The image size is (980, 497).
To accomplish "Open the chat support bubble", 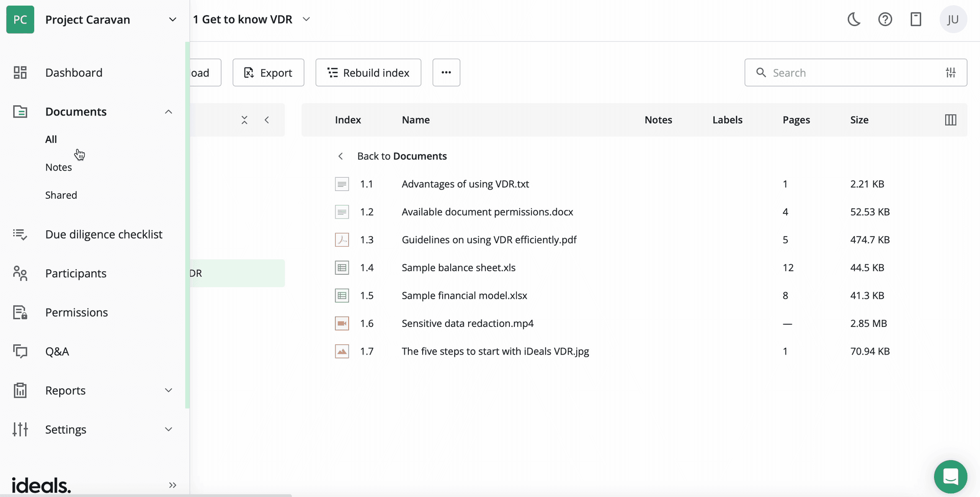I will 950,476.
